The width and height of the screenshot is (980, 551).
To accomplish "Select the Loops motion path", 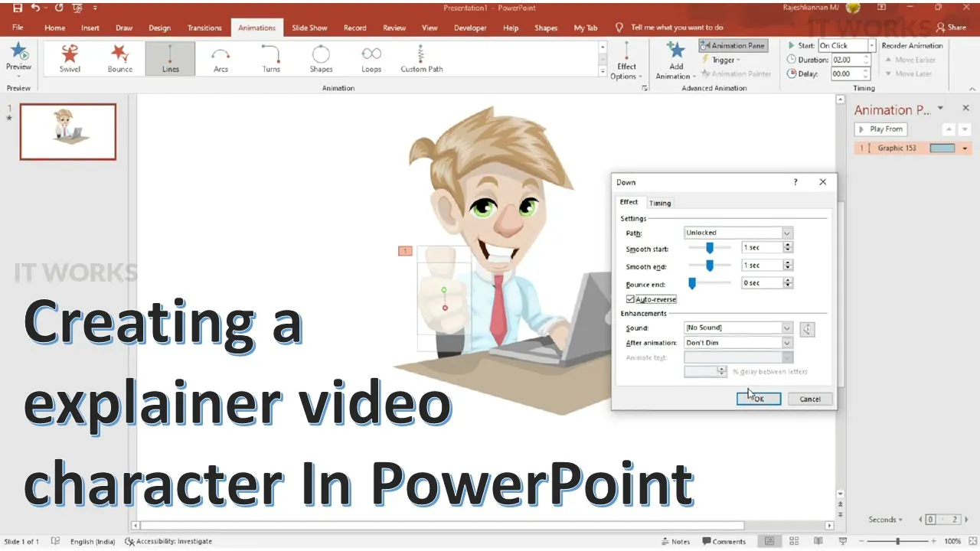I will point(371,58).
